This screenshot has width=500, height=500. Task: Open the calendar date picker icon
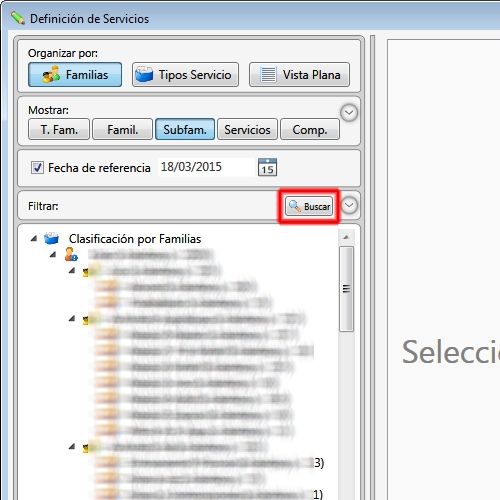click(x=267, y=167)
